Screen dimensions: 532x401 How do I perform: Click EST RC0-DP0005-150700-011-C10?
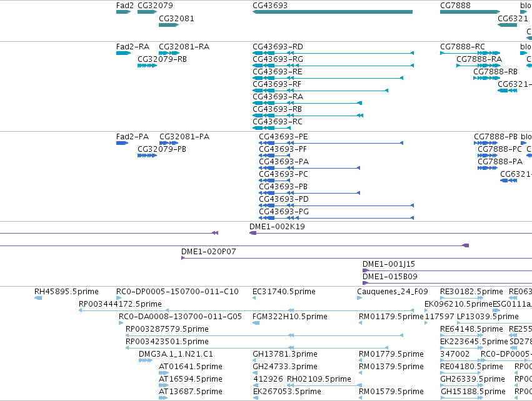118,299
